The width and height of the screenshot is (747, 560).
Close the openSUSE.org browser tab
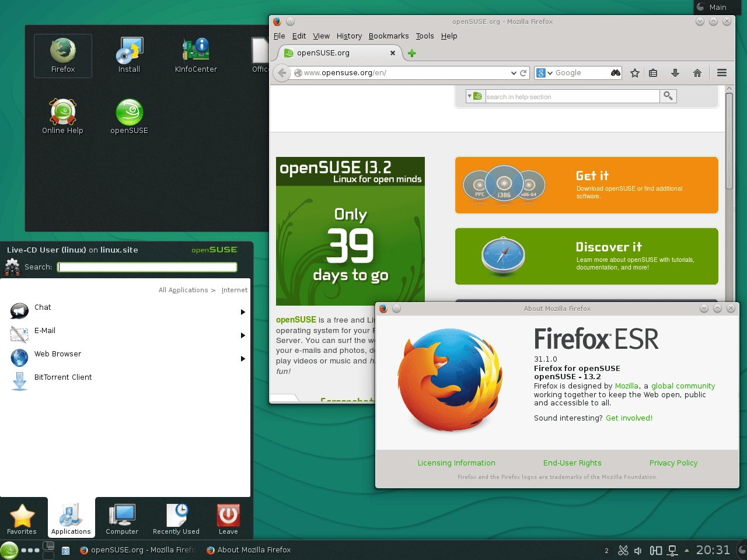tap(393, 53)
